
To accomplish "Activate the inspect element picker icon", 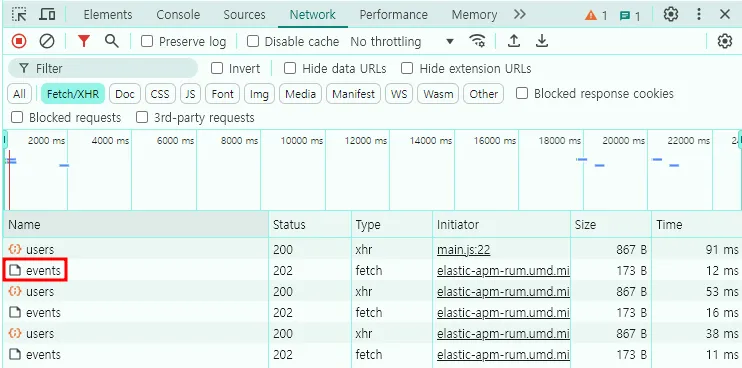I will click(x=19, y=15).
